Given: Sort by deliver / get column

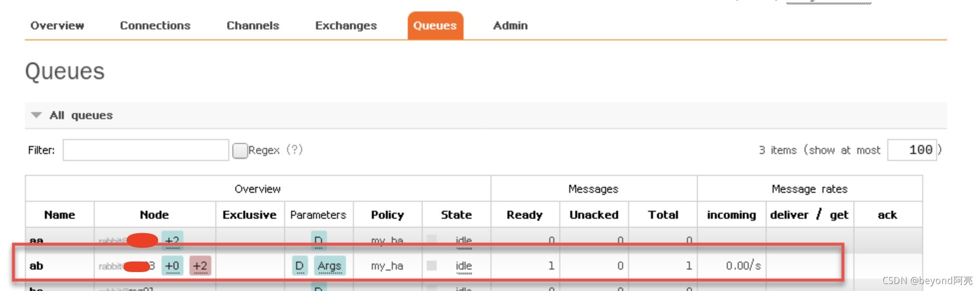Looking at the screenshot, I should (810, 215).
